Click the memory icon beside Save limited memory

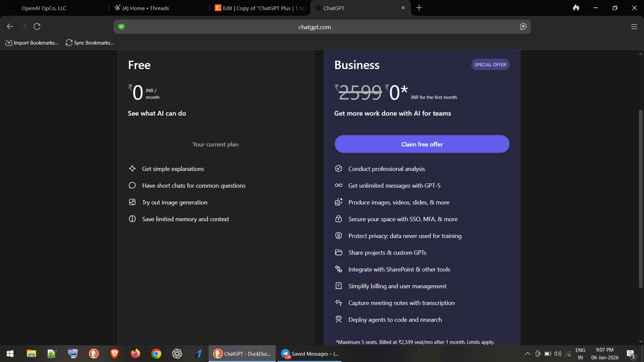coord(132,219)
